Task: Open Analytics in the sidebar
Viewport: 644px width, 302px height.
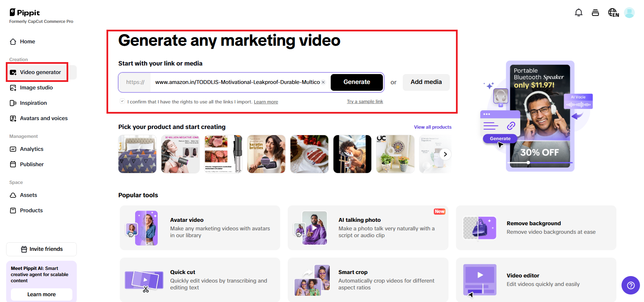Action: [41, 149]
